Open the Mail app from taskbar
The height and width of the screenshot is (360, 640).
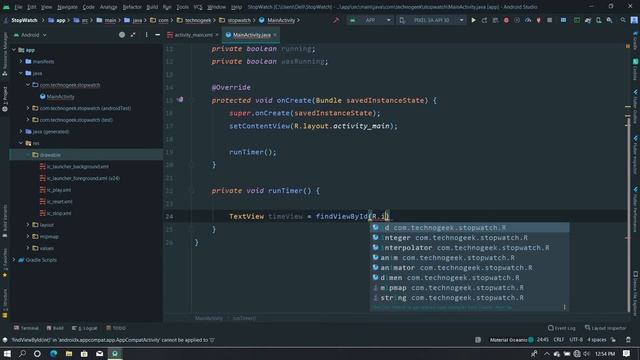(99, 353)
